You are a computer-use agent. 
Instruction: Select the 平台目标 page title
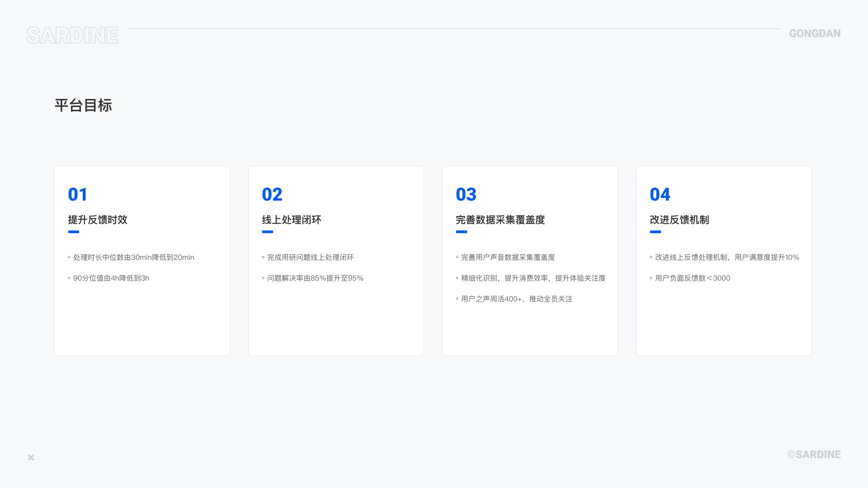coord(83,105)
